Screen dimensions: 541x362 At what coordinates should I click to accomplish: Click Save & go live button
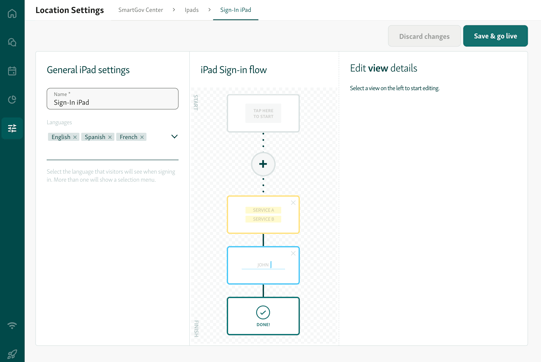pyautogui.click(x=495, y=36)
